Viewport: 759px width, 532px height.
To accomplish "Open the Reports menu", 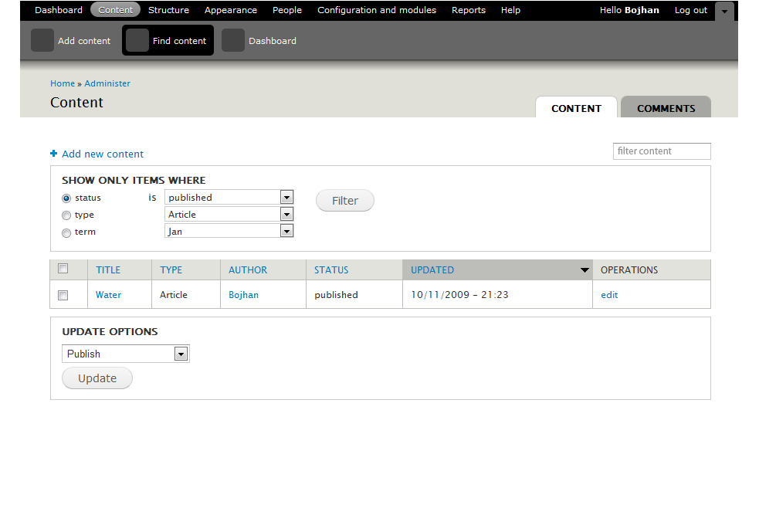I will point(469,10).
